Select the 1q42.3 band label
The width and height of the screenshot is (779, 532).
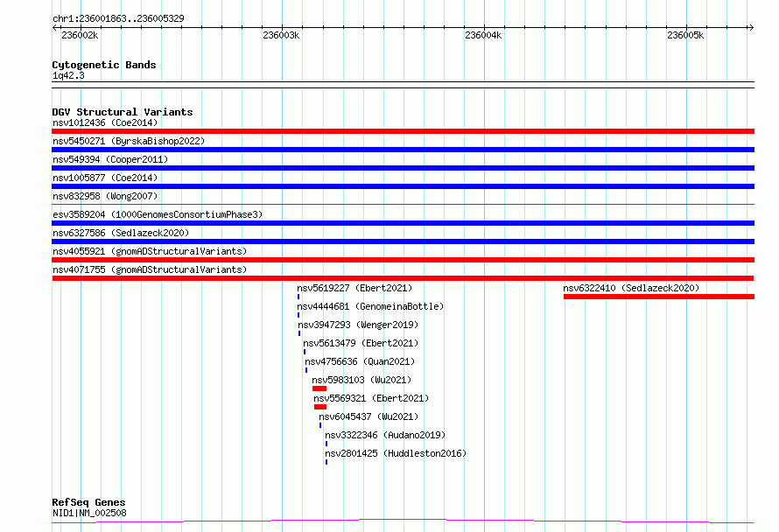point(68,75)
